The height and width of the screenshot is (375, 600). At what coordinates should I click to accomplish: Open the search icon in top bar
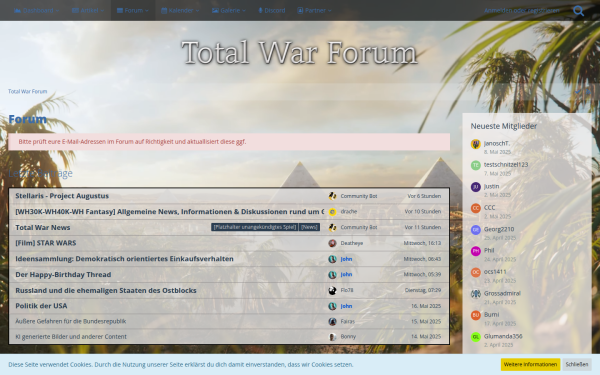point(578,11)
